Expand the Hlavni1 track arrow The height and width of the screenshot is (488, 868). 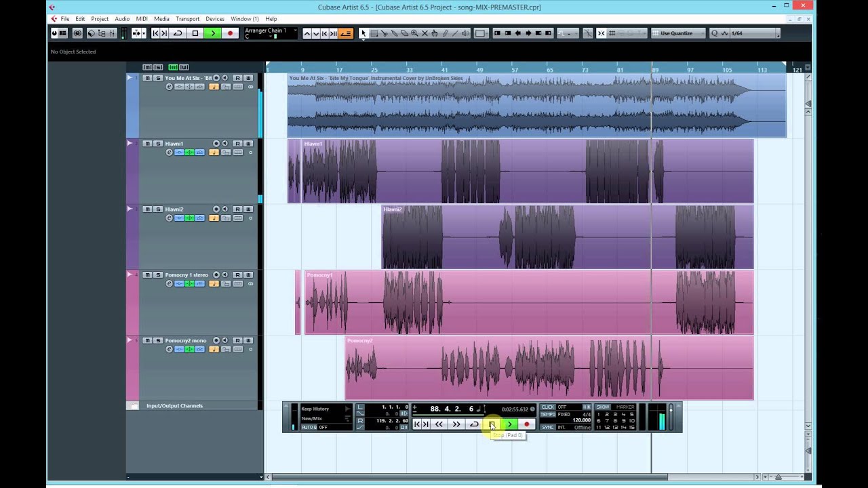(130, 144)
